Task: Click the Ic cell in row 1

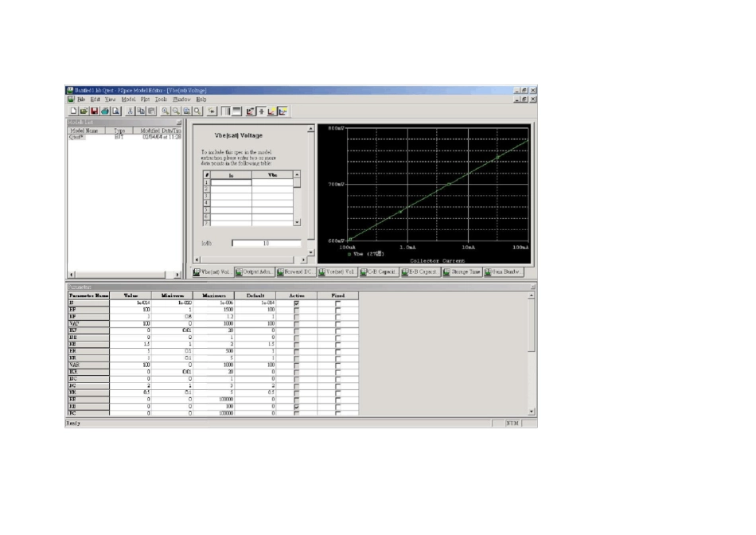Action: pyautogui.click(x=231, y=182)
